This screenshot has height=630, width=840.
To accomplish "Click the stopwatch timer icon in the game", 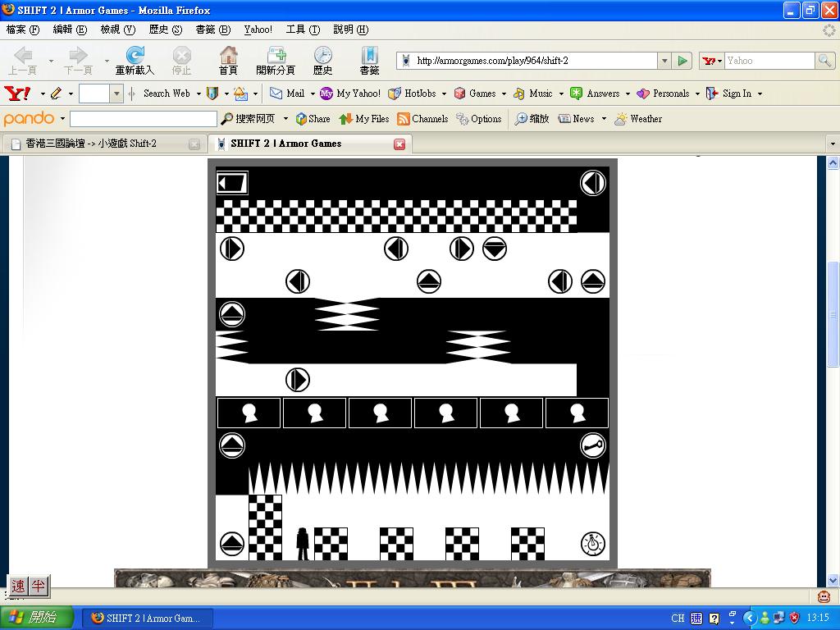I will [x=593, y=543].
